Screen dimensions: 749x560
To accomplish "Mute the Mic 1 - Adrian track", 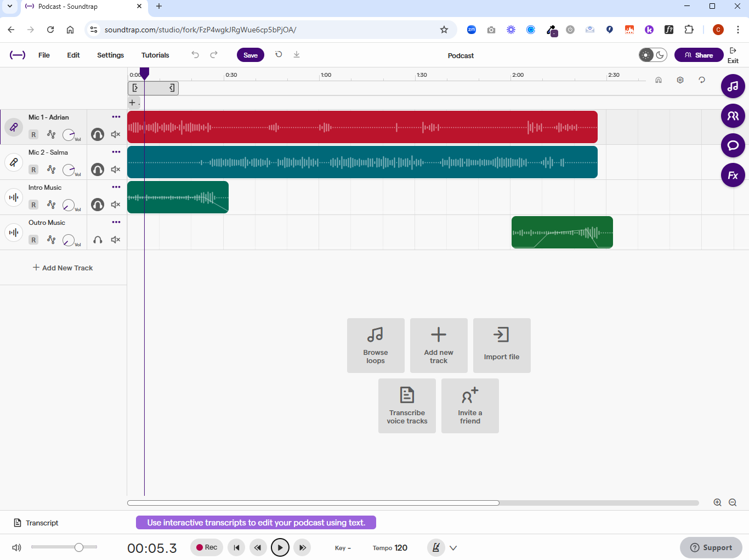I will (116, 134).
